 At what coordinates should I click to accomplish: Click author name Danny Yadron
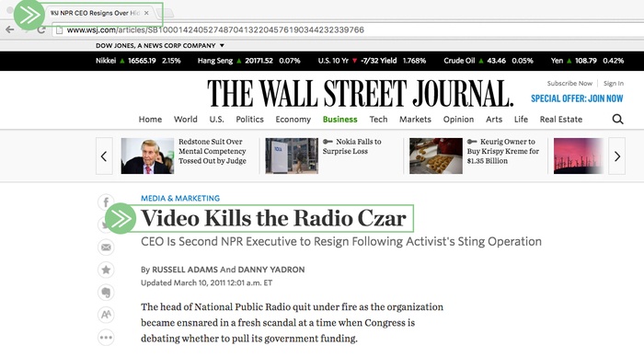coord(271,270)
